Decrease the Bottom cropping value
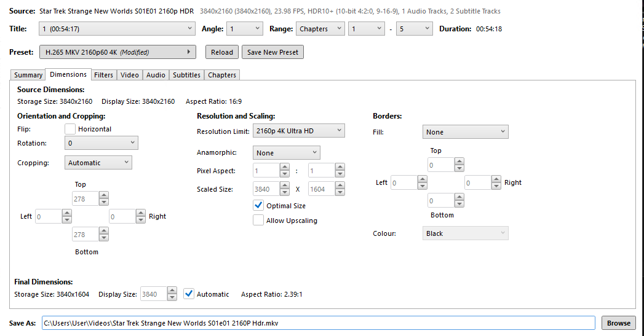 pyautogui.click(x=103, y=238)
